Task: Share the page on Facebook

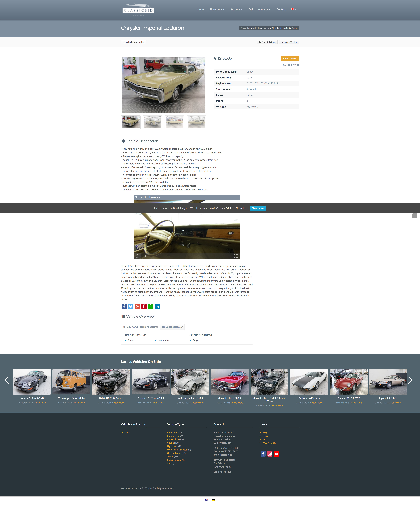Action: [124, 306]
